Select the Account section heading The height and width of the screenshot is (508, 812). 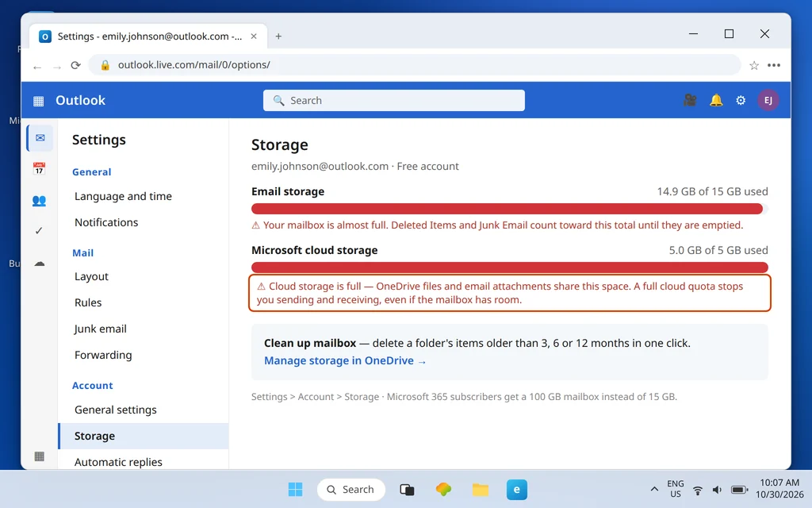[92, 386]
